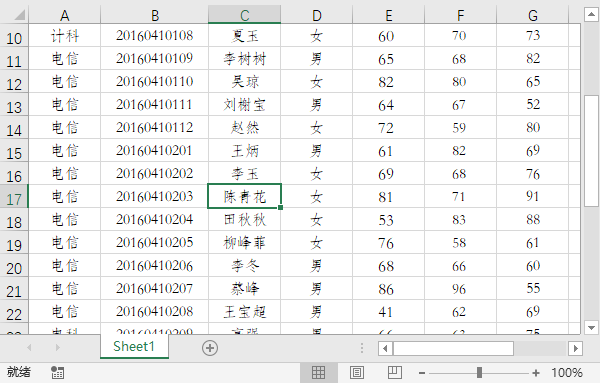Select column G header
600x383 pixels.
tap(533, 15)
